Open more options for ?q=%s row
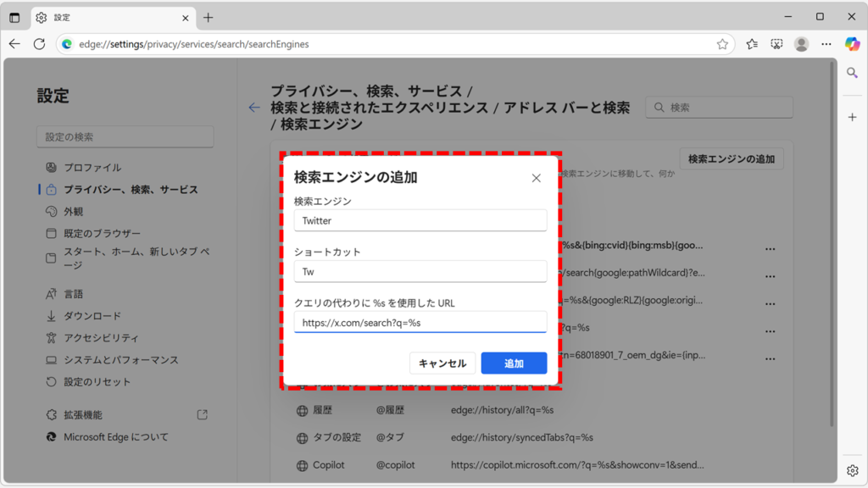Viewport: 868px width, 488px height. [x=770, y=331]
